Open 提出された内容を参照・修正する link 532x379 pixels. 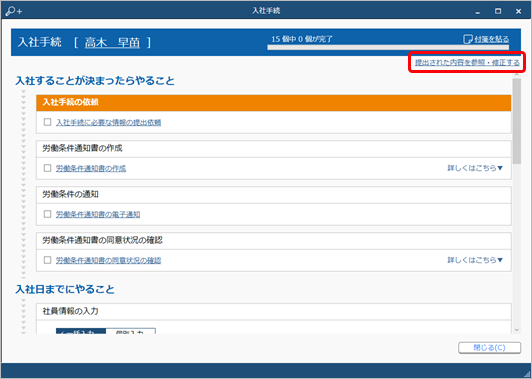coord(467,62)
